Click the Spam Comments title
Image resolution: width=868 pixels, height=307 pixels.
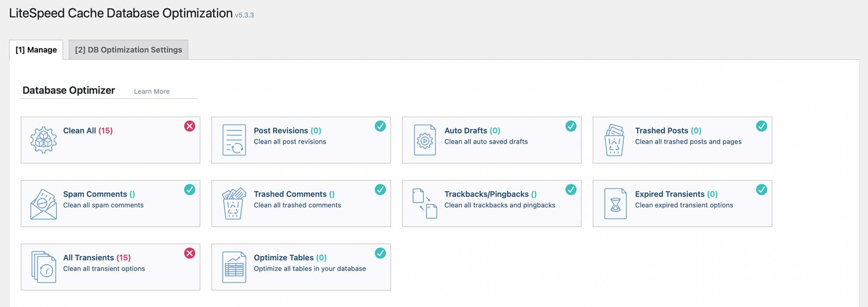99,194
